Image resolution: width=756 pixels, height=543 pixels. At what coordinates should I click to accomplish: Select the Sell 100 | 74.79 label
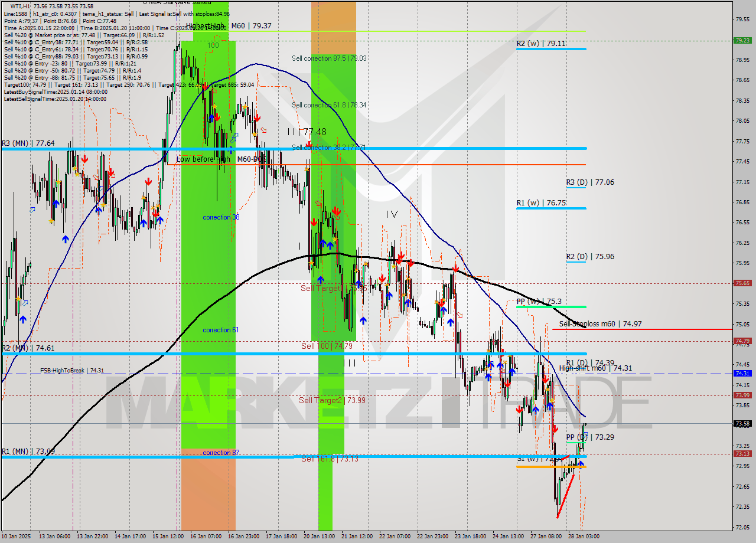point(327,346)
